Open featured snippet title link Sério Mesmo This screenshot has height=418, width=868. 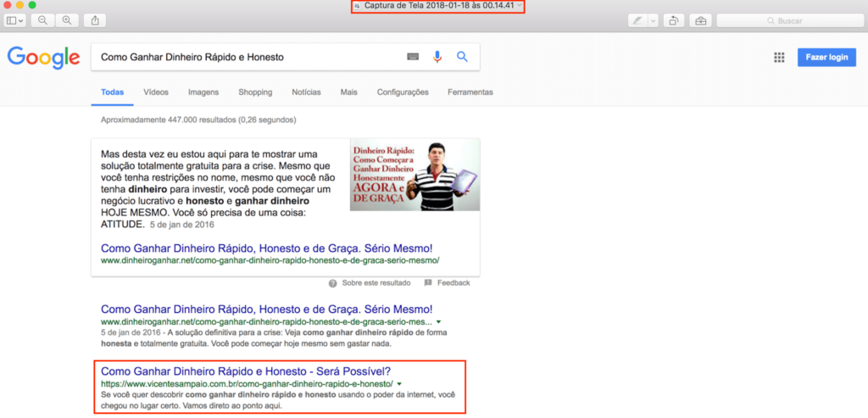click(267, 248)
